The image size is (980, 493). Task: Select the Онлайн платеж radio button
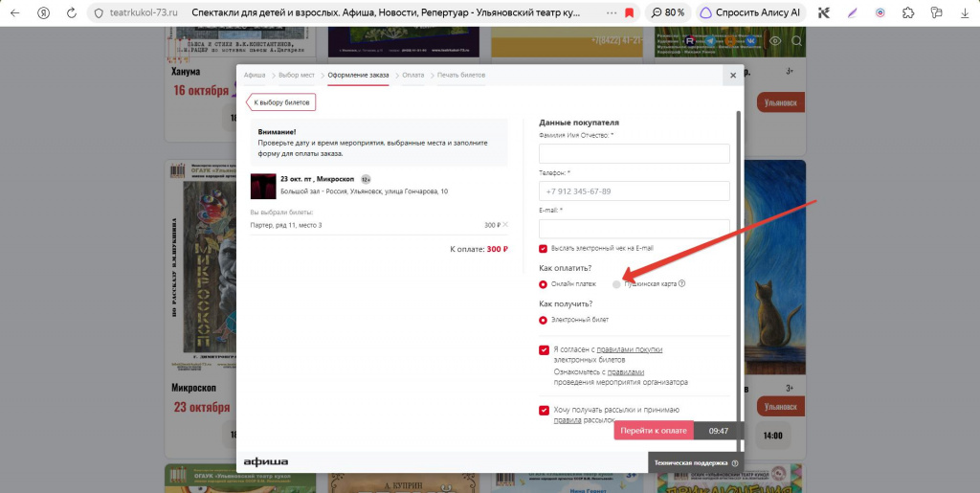click(544, 284)
